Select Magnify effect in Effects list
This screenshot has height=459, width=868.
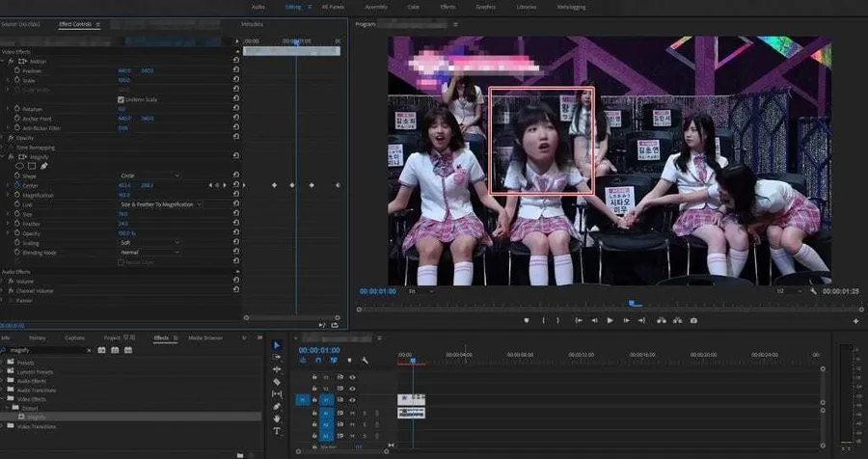pos(130,417)
